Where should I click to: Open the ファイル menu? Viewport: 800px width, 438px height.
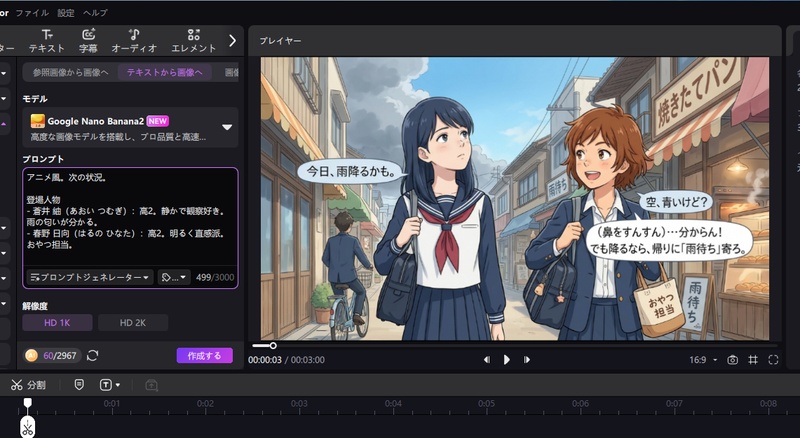pyautogui.click(x=32, y=13)
